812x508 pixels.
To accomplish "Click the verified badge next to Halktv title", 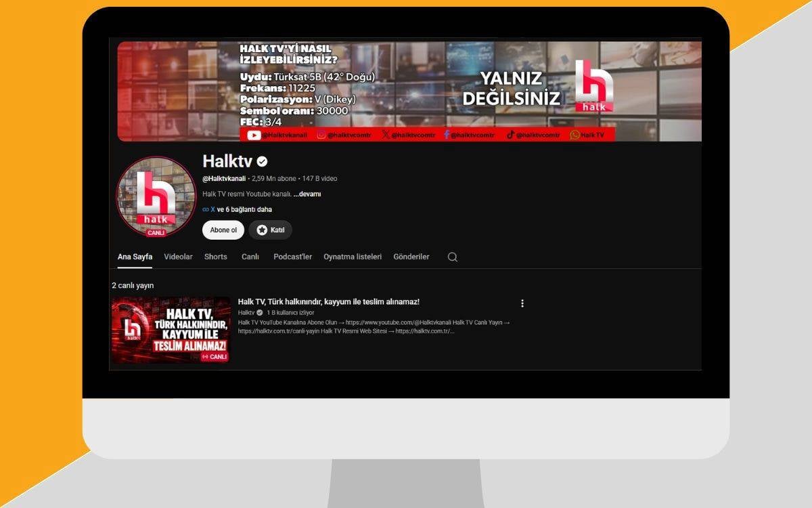I will pyautogui.click(x=262, y=161).
